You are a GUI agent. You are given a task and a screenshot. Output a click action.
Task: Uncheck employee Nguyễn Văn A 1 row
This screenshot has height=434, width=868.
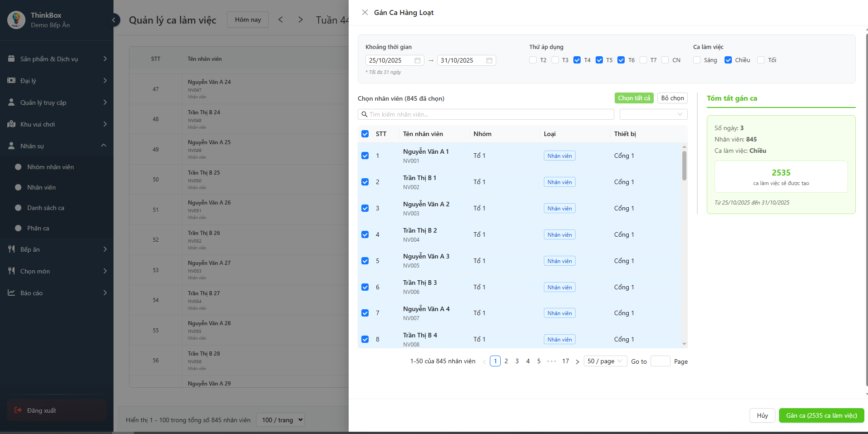point(365,156)
